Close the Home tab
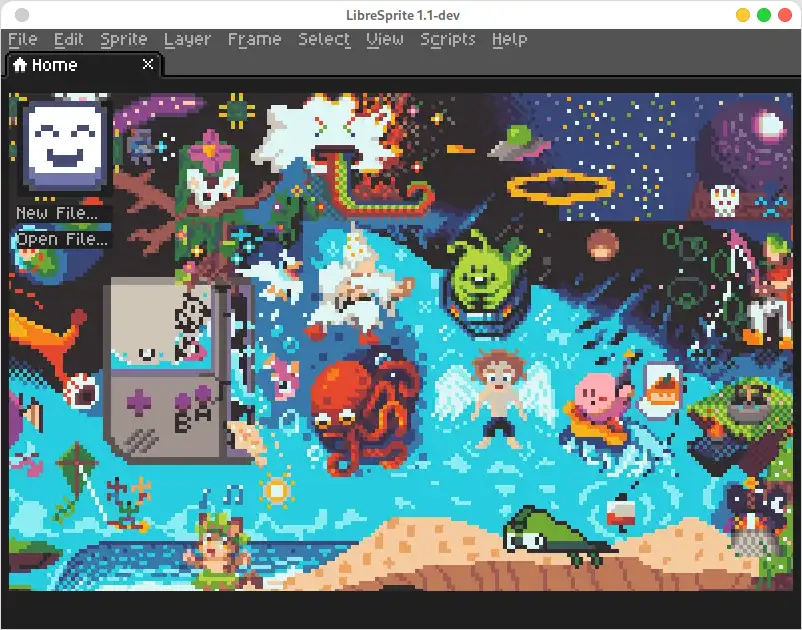 coord(148,64)
